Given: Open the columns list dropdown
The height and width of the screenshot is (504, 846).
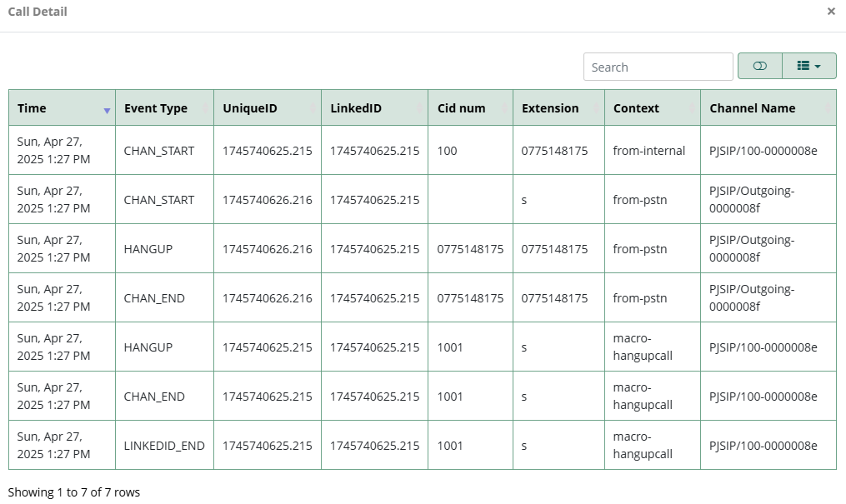Looking at the screenshot, I should tap(808, 67).
